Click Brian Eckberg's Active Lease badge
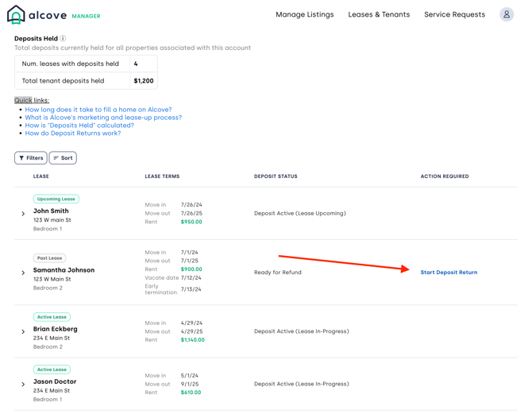 point(52,317)
